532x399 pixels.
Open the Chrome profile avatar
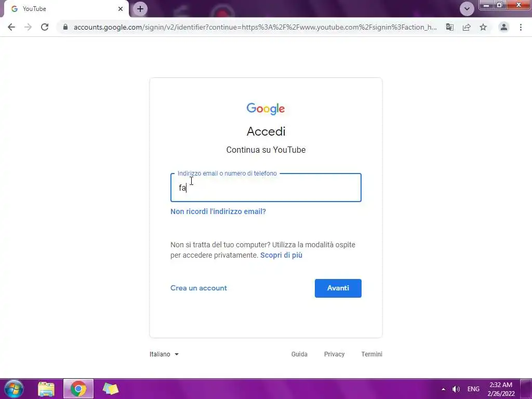click(x=504, y=27)
